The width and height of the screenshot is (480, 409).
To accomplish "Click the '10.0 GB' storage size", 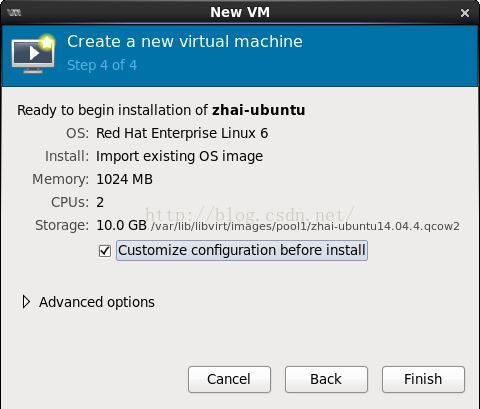I will click(x=121, y=225).
